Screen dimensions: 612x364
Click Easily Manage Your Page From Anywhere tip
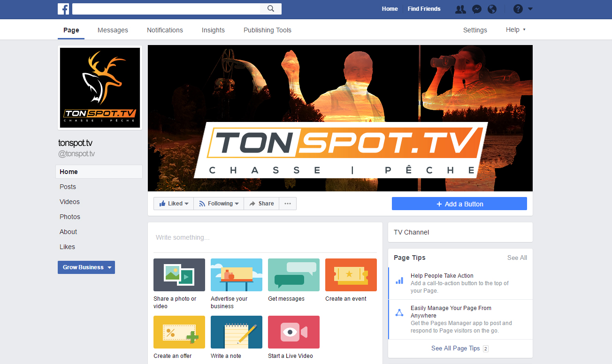pos(451,312)
